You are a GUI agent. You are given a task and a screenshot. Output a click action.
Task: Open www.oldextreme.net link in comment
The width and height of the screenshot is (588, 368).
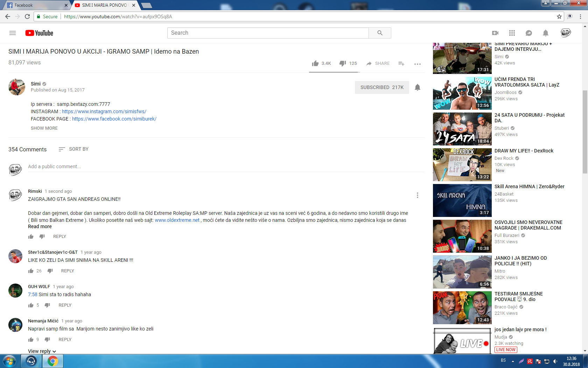(x=177, y=220)
